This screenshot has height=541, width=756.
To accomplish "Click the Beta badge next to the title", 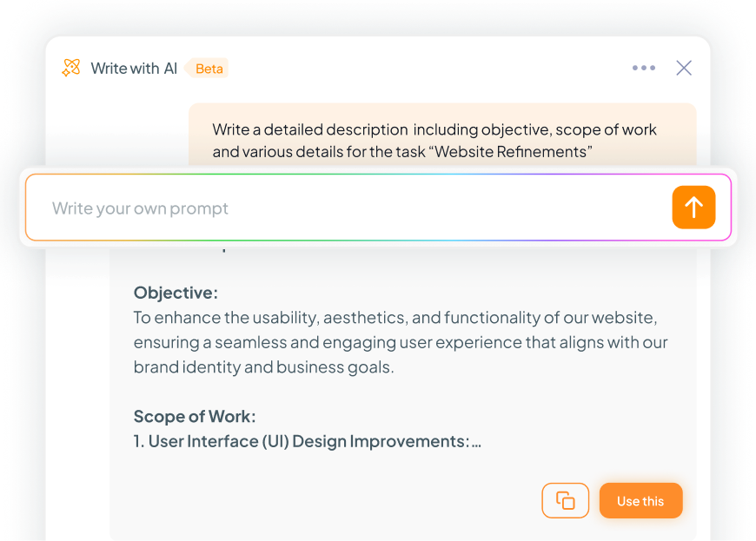I will 208,68.
